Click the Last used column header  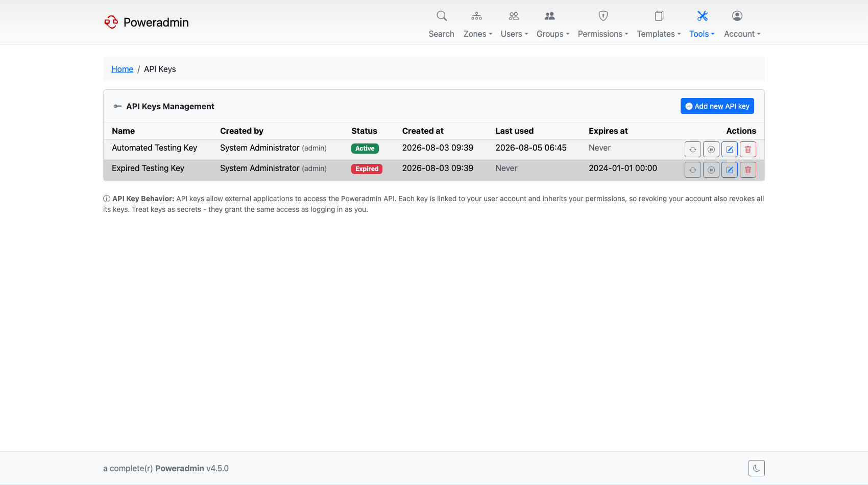tap(514, 131)
